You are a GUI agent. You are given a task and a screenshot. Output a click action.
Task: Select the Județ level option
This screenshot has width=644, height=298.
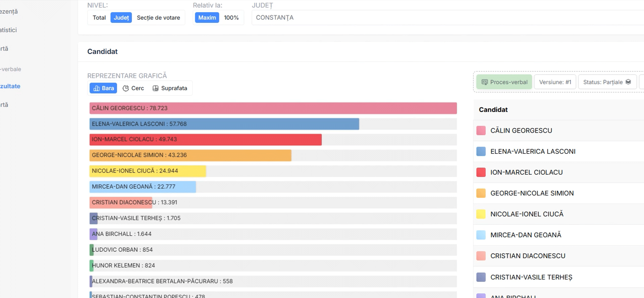[x=121, y=17]
